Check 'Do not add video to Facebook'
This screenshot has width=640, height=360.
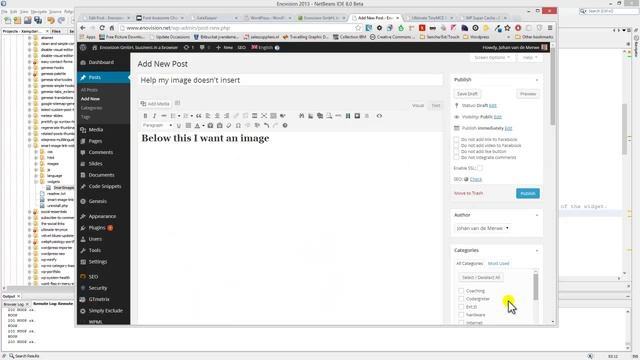(456, 145)
